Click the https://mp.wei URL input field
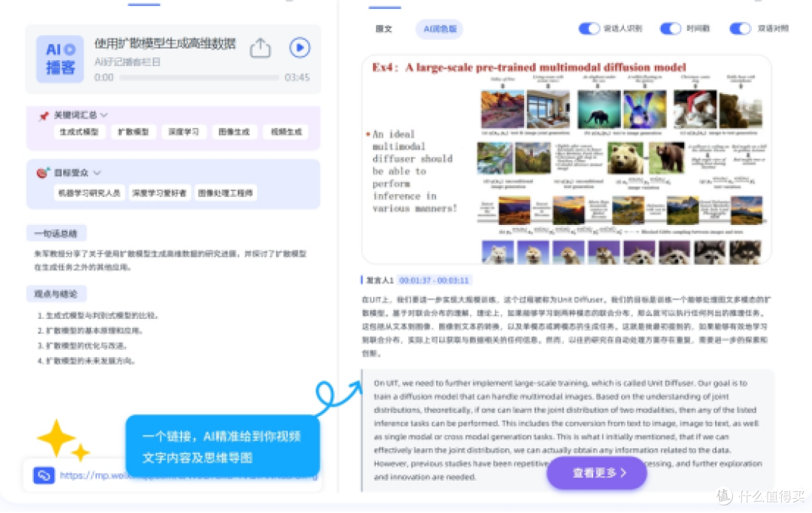 (x=172, y=475)
